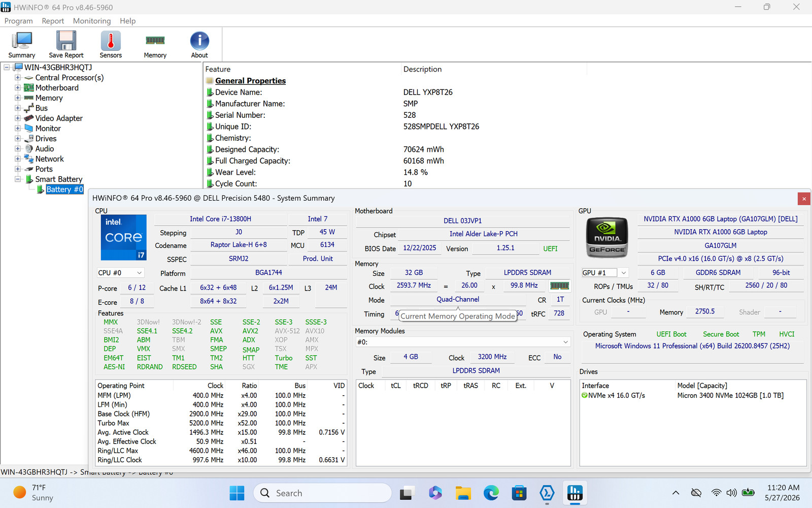This screenshot has width=812, height=508.
Task: Click the Network tree icon
Action: pos(29,159)
